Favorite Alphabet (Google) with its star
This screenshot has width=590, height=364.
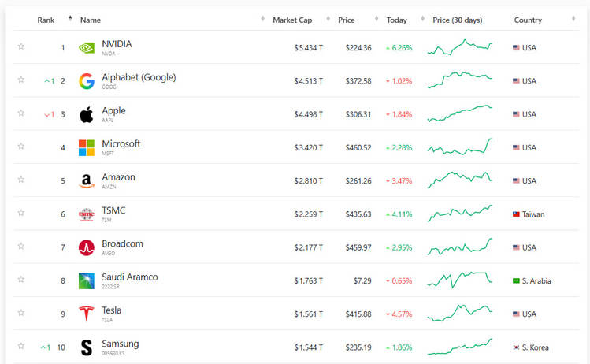[x=21, y=80]
